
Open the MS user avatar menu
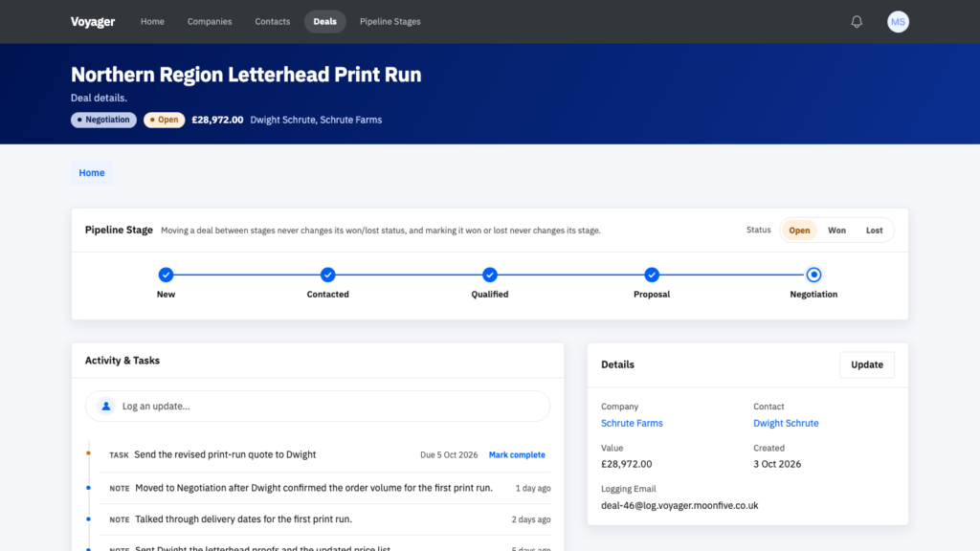tap(898, 22)
